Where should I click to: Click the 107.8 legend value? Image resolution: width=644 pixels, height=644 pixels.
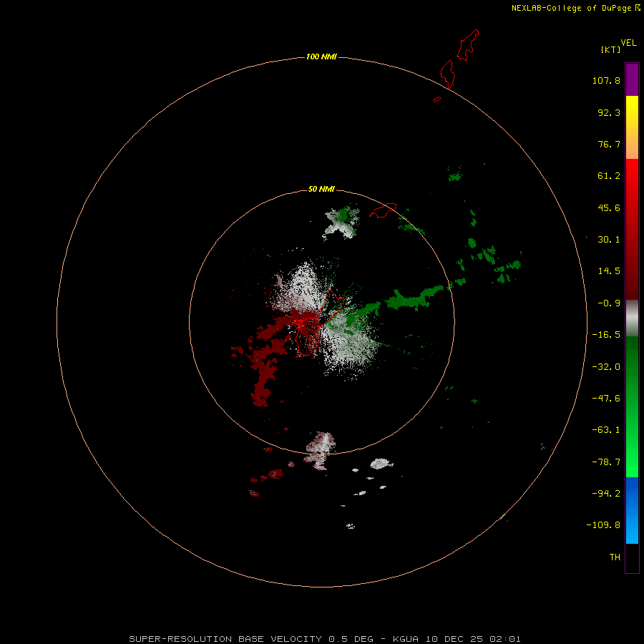[606, 80]
